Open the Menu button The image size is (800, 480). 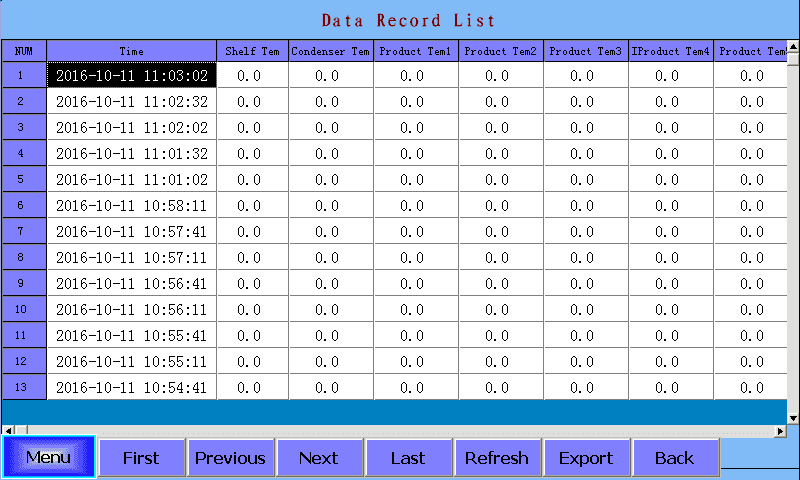(49, 458)
